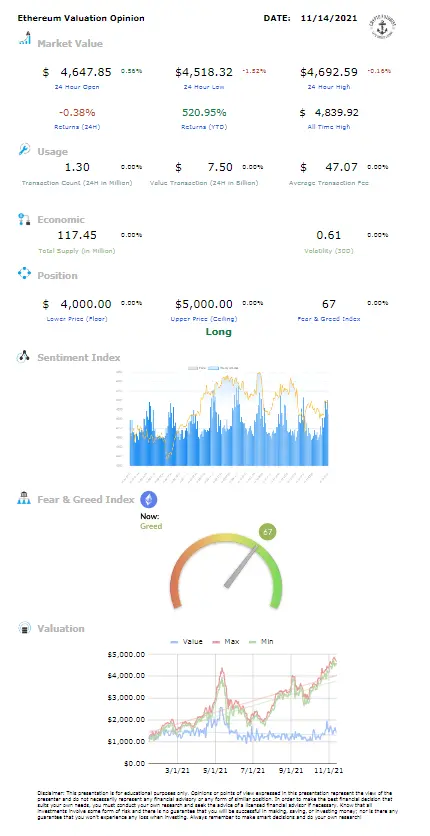This screenshot has width=430, height=836.
Task: Toggle the blue legend entry of Sentiment chart
Action: 223,368
